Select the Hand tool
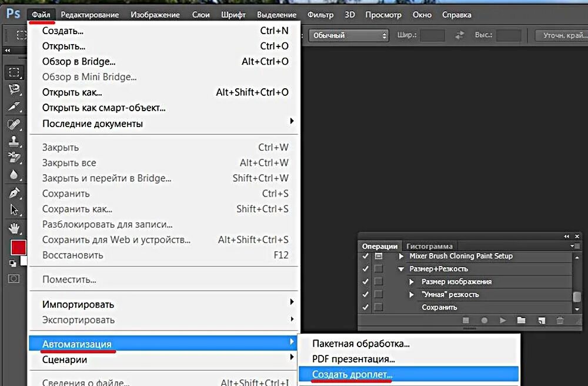Screen dimensions: 588x386 click(x=14, y=228)
